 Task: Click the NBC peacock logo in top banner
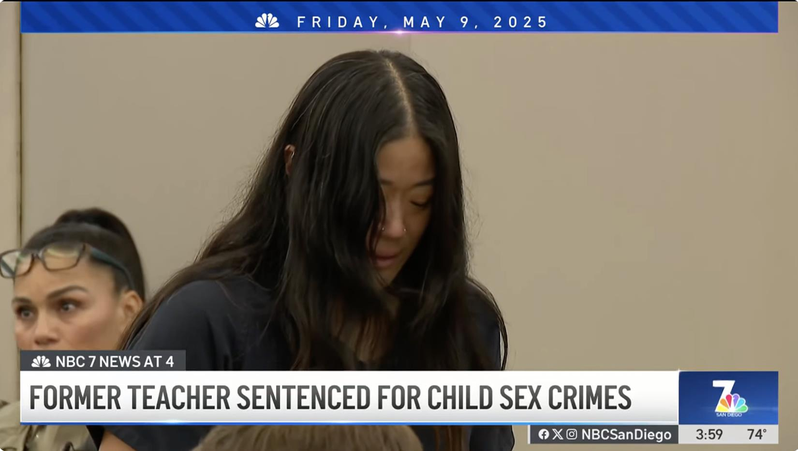tap(267, 21)
